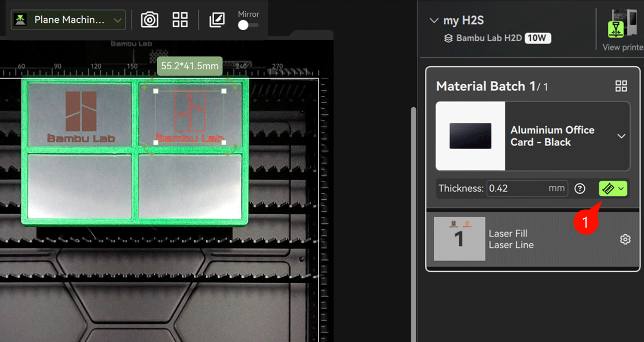Click the Laser Line label
The width and height of the screenshot is (644, 342).
511,245
